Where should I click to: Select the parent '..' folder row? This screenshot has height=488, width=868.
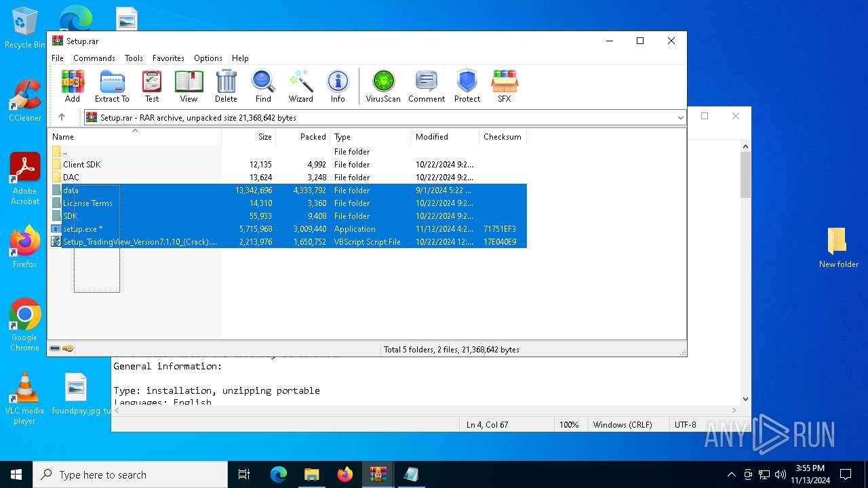(x=288, y=151)
